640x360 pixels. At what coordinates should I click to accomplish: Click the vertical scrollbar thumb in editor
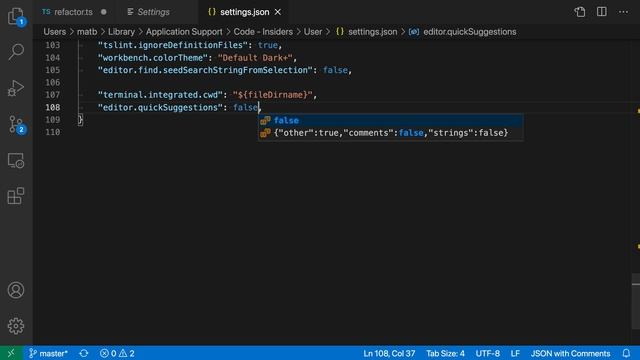coord(636,301)
